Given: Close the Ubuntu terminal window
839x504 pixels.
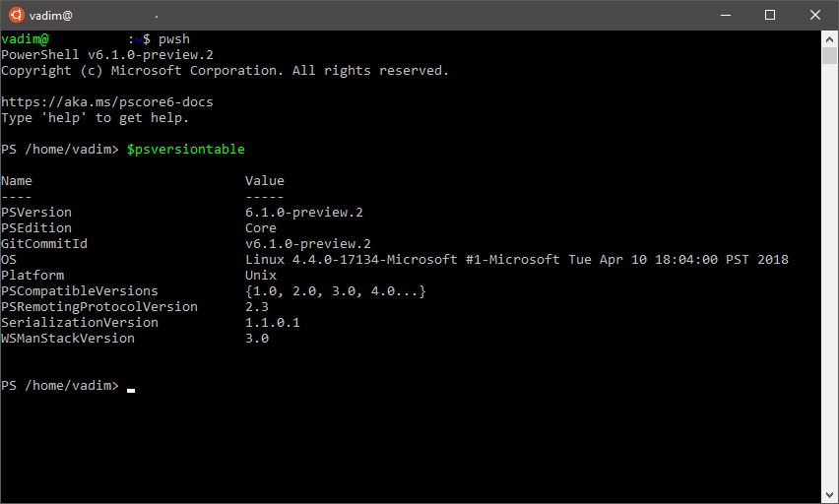Looking at the screenshot, I should click(815, 15).
